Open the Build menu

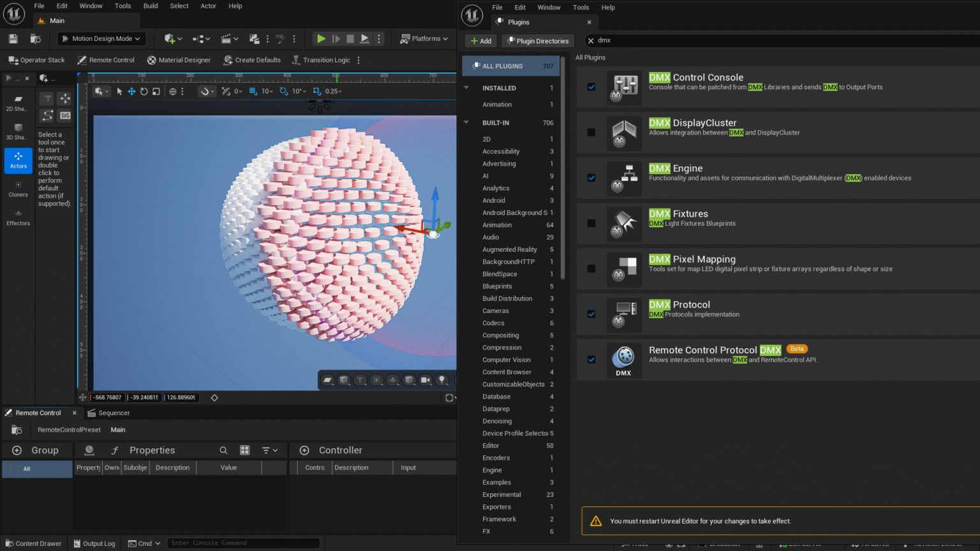click(151, 6)
